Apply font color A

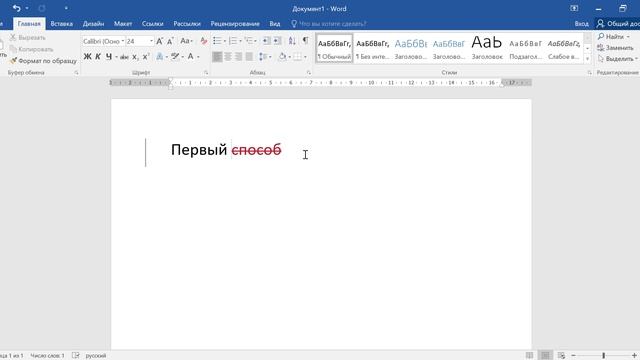pyautogui.click(x=190, y=57)
